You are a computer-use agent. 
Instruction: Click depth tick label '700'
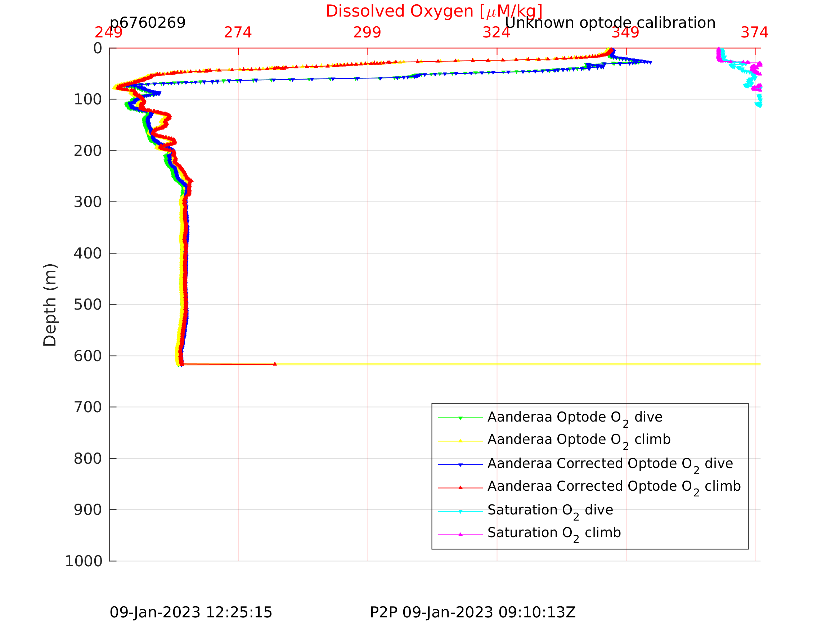[x=88, y=407]
